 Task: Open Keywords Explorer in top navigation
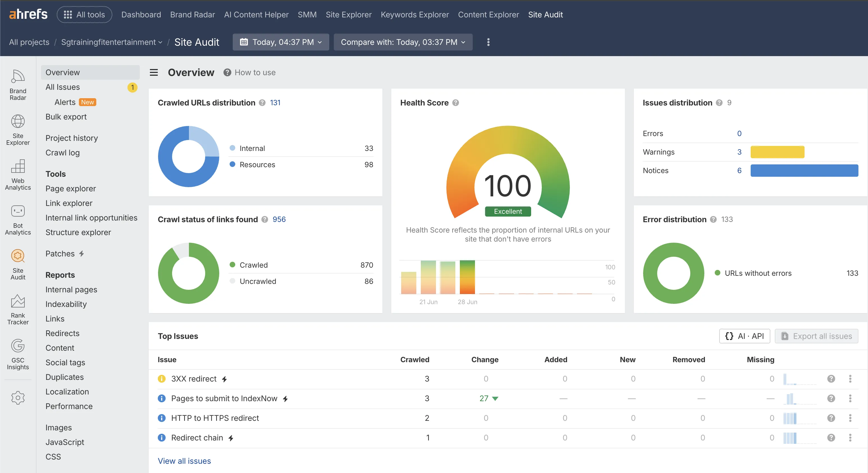click(414, 15)
